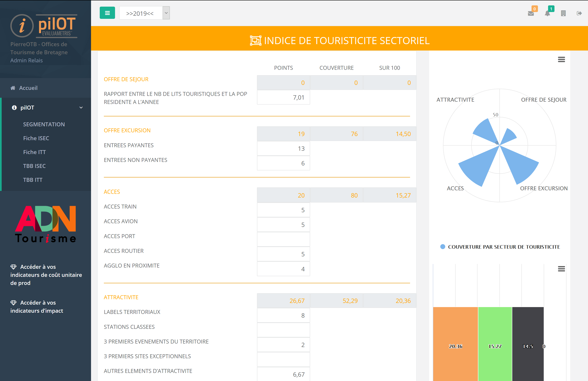Open the SEGMENTATION menu entry

pos(44,124)
